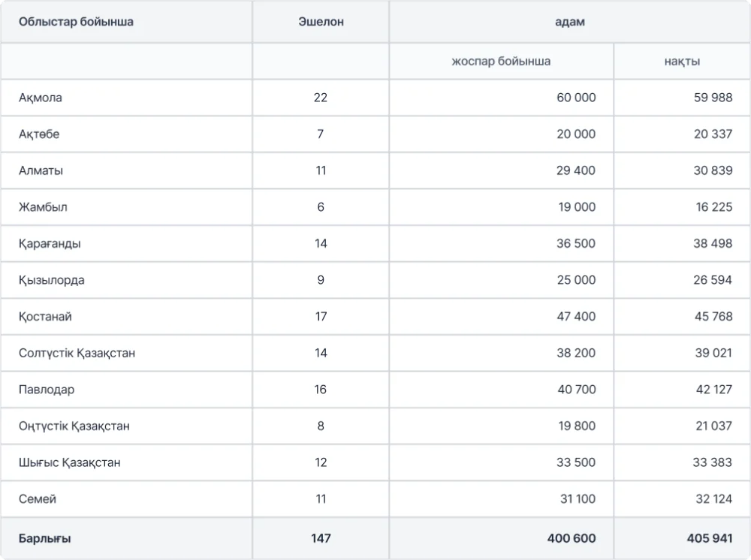Select the жоспар бойынша subheader cell
The width and height of the screenshot is (751, 560).
point(501,62)
